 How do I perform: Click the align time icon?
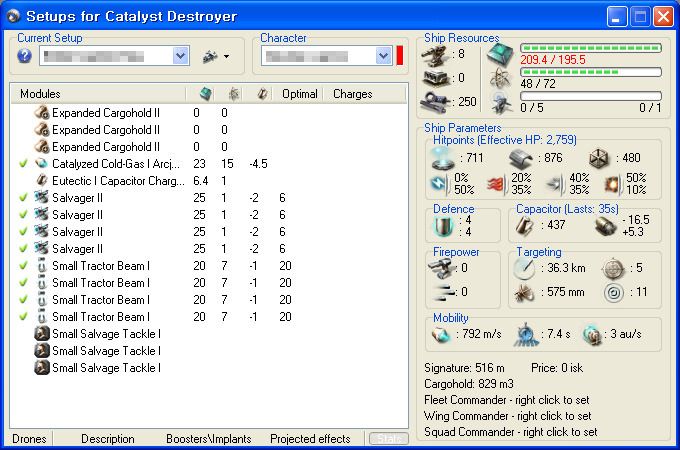(x=525, y=335)
